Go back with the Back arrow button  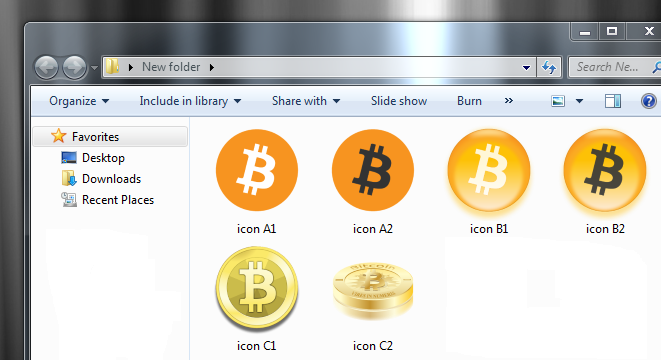pos(46,67)
